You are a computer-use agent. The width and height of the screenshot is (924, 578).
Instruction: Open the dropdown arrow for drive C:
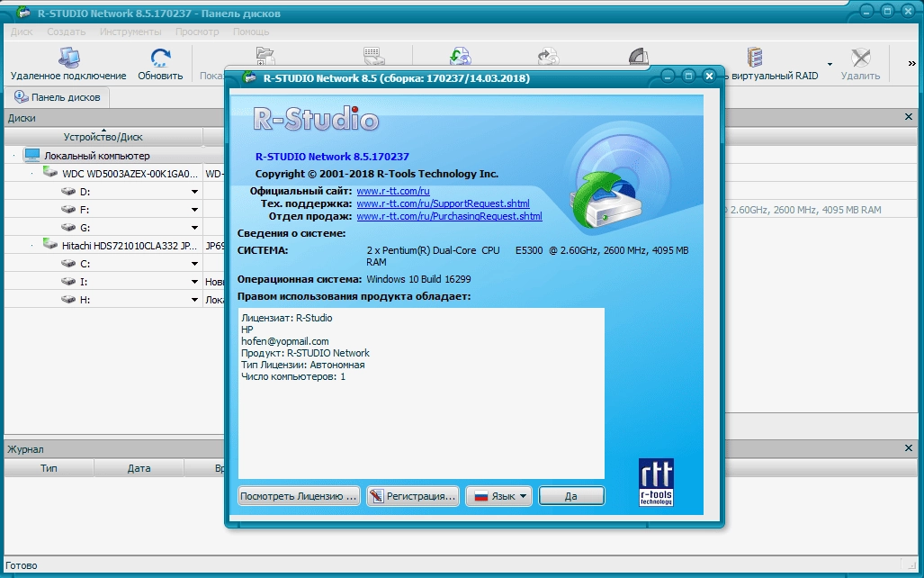pos(194,264)
